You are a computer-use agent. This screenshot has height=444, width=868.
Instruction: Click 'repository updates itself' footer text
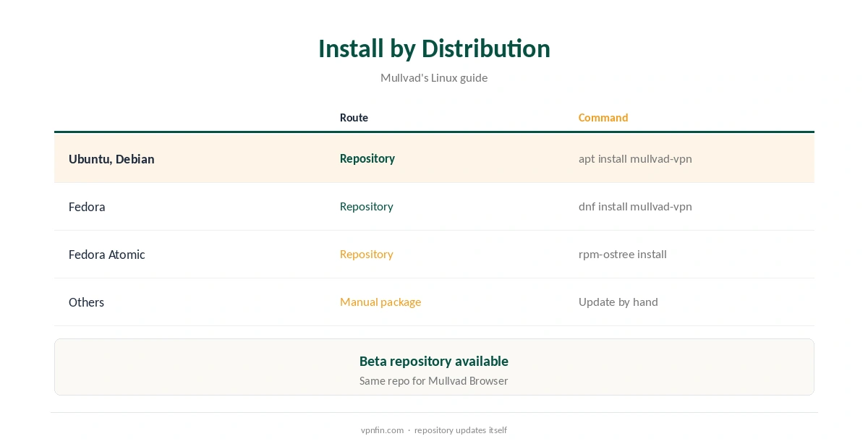coord(461,430)
